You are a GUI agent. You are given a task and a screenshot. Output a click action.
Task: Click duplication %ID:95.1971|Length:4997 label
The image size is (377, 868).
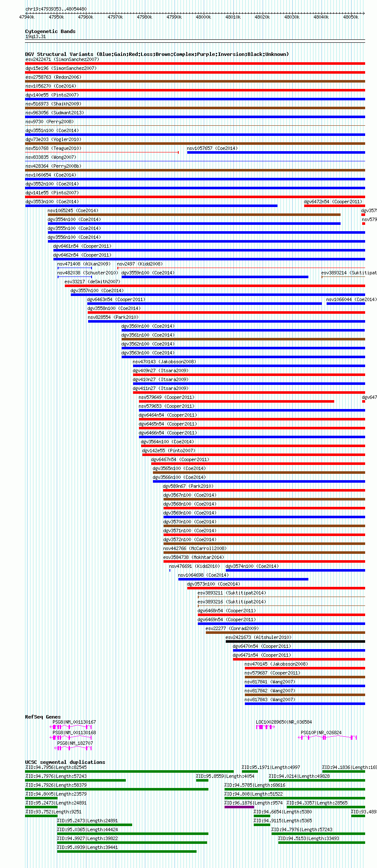[271, 767]
